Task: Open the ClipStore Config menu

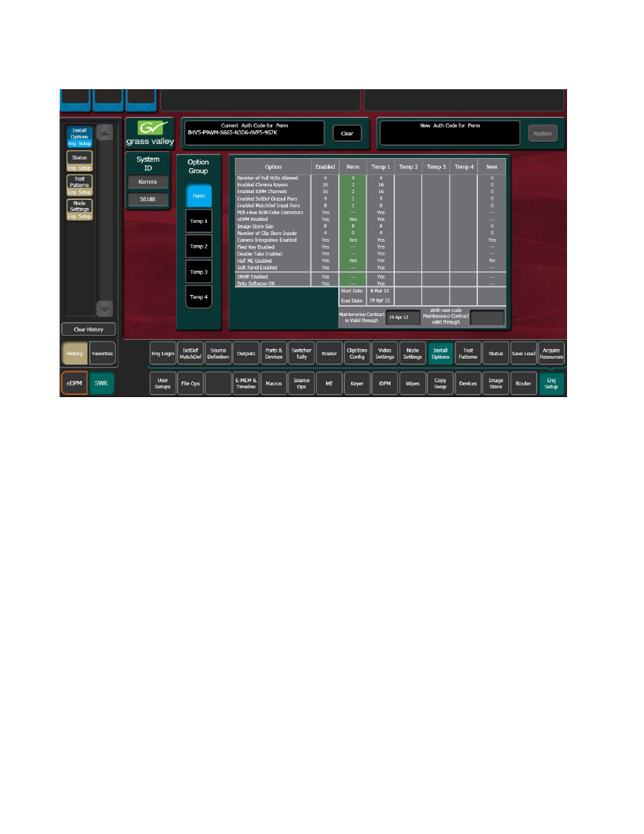Action: point(356,353)
